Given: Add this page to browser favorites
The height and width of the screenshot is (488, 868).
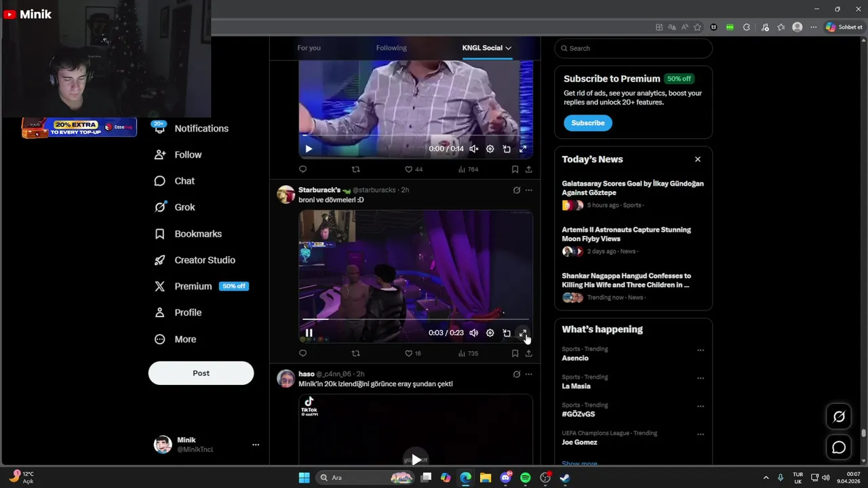Looking at the screenshot, I should coord(697,27).
